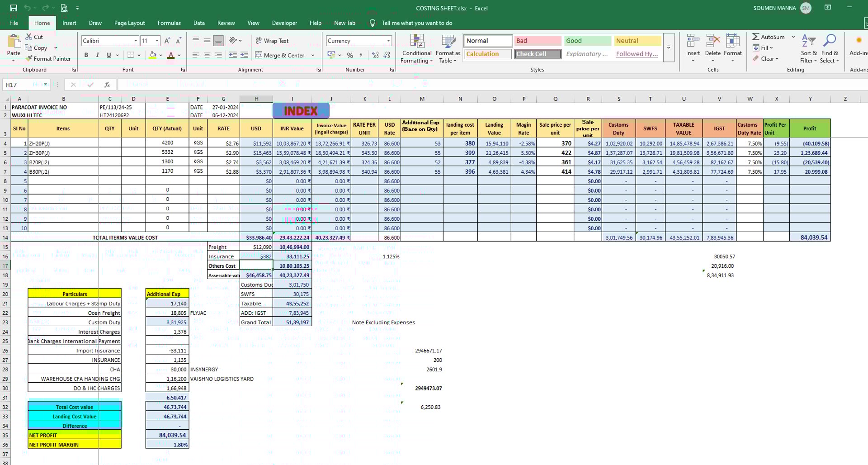The image size is (868, 465).
Task: Open Find & Select options
Action: 830,49
